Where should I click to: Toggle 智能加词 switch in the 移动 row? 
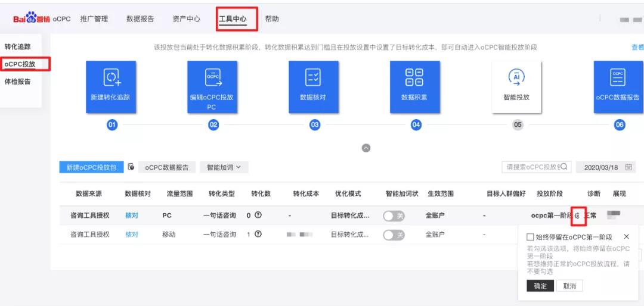(394, 235)
